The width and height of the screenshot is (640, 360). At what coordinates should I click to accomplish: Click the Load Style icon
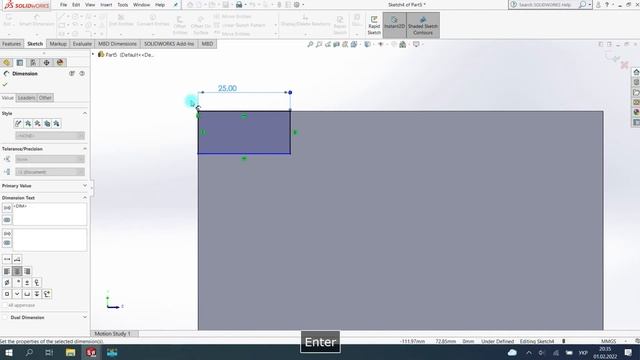pyautogui.click(x=56, y=123)
